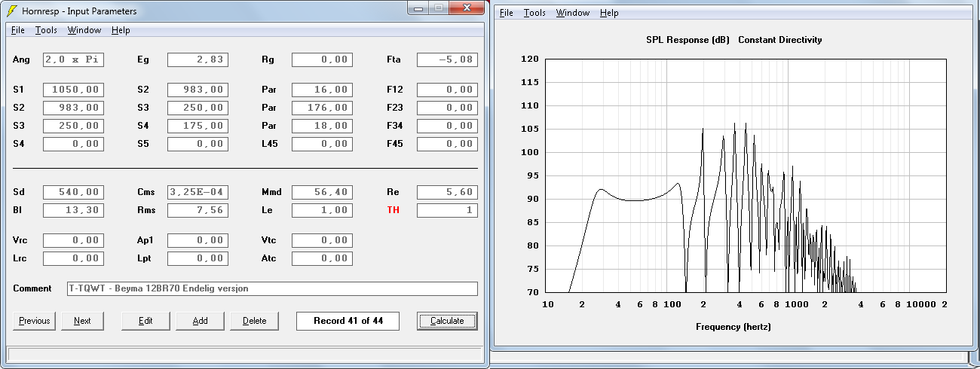980x369 pixels.
Task: Select the Sd field with 540,00
Action: point(73,192)
